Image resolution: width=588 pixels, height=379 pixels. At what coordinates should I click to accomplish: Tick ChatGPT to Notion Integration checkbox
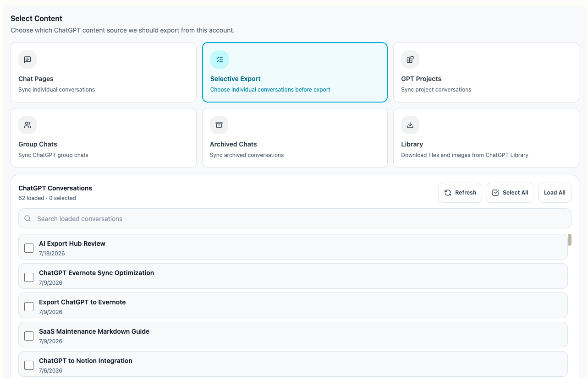29,365
